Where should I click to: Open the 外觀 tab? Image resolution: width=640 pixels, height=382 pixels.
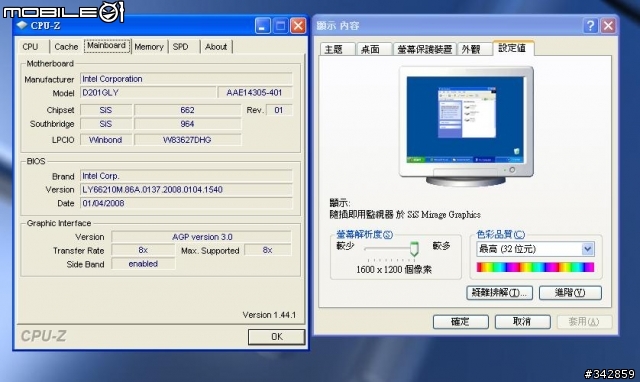[474, 49]
